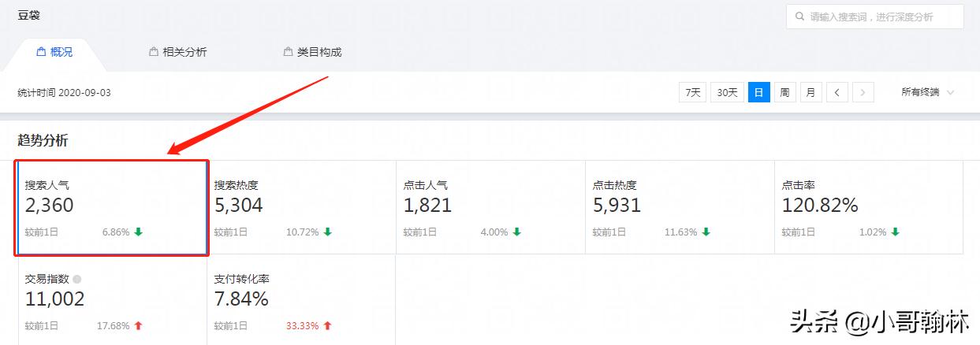The width and height of the screenshot is (980, 345).
Task: Click the value 11,002
Action: 54,299
